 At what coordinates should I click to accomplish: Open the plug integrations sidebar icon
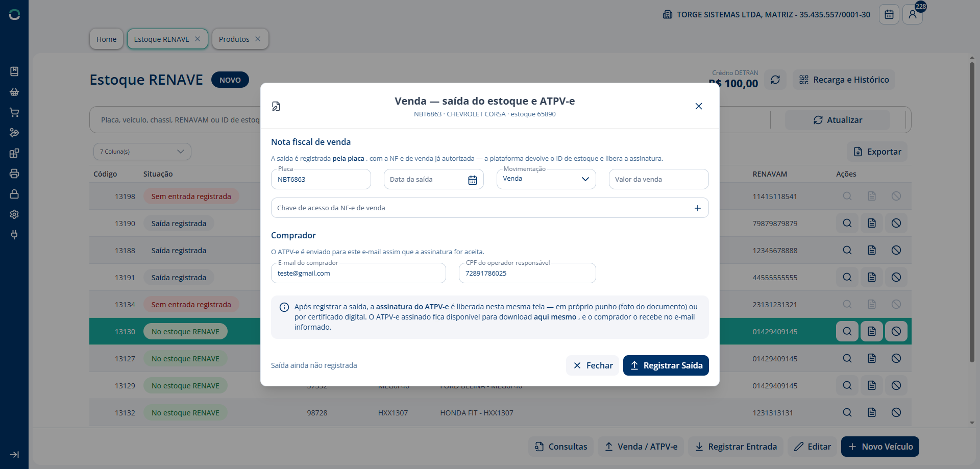14,235
